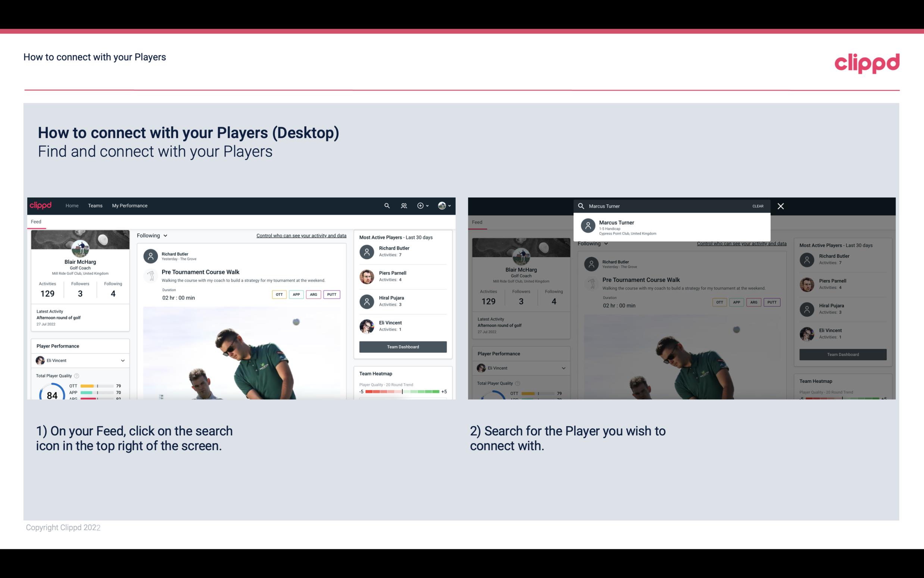Click the Team Dashboard button
This screenshot has width=924, height=578.
(402, 346)
